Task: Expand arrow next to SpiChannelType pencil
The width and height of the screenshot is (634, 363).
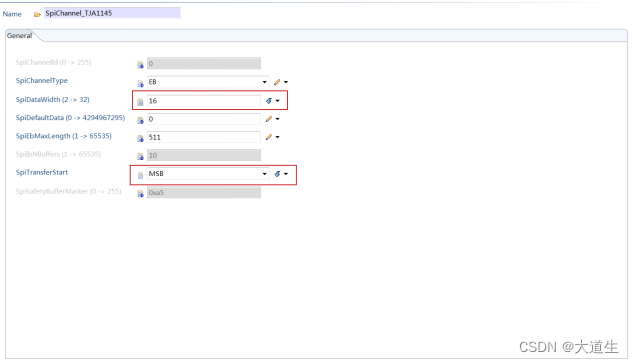Action: pos(286,82)
